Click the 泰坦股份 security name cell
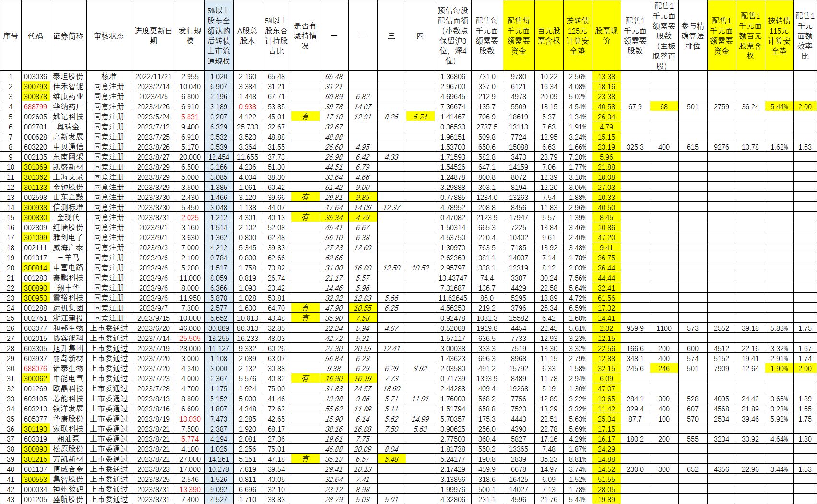The width and height of the screenshot is (817, 504). point(68,77)
